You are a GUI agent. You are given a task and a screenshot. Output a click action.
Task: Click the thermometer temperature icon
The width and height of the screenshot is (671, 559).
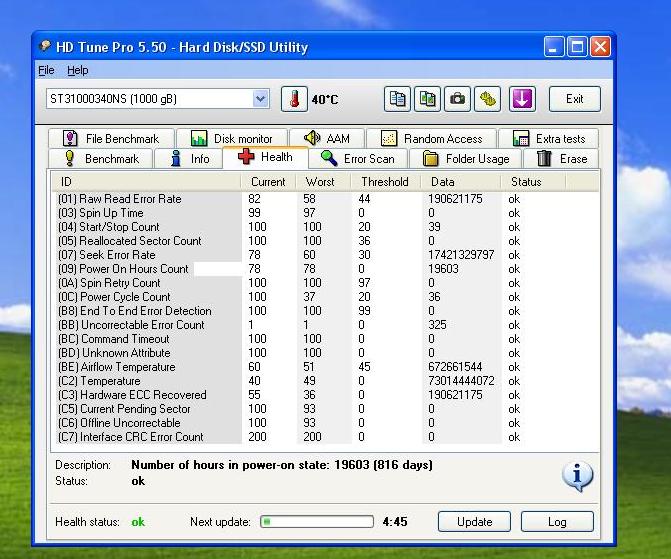pos(294,99)
